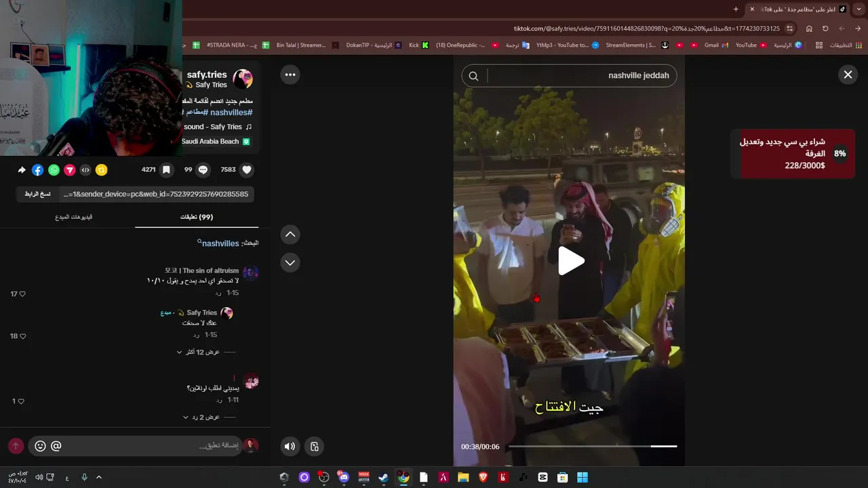The image size is (868, 488).
Task: Reload the page with refresh icon
Action: (825, 28)
